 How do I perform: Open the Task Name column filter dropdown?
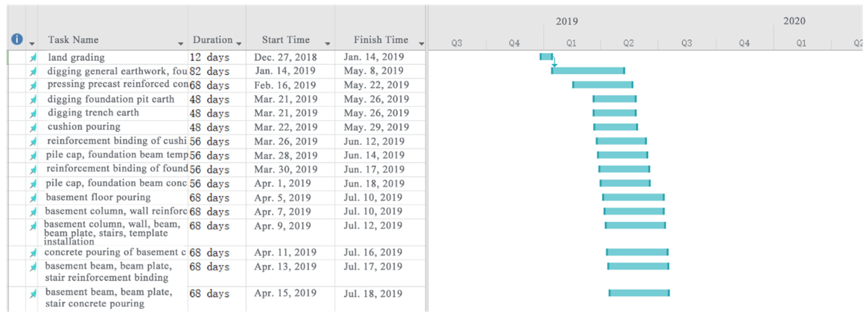[181, 44]
